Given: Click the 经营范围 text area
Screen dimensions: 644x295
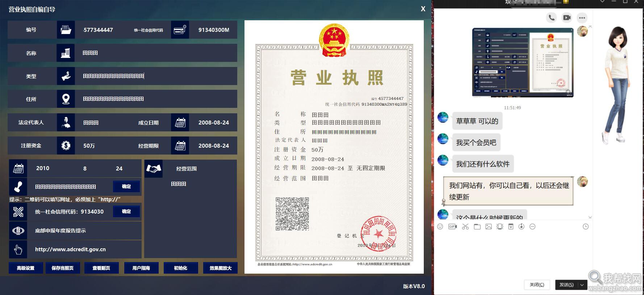Looking at the screenshot, I should coord(191,217).
